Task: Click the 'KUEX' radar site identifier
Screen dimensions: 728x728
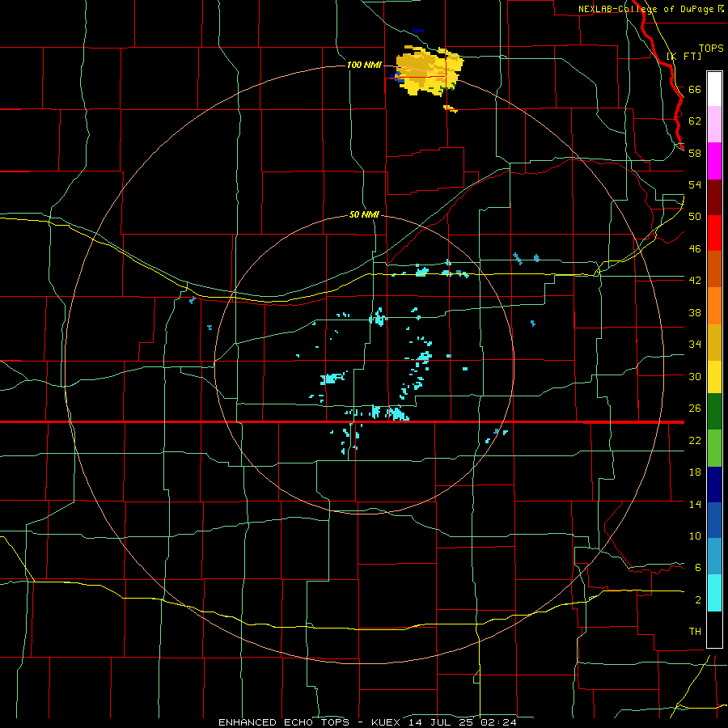Action: tap(385, 722)
